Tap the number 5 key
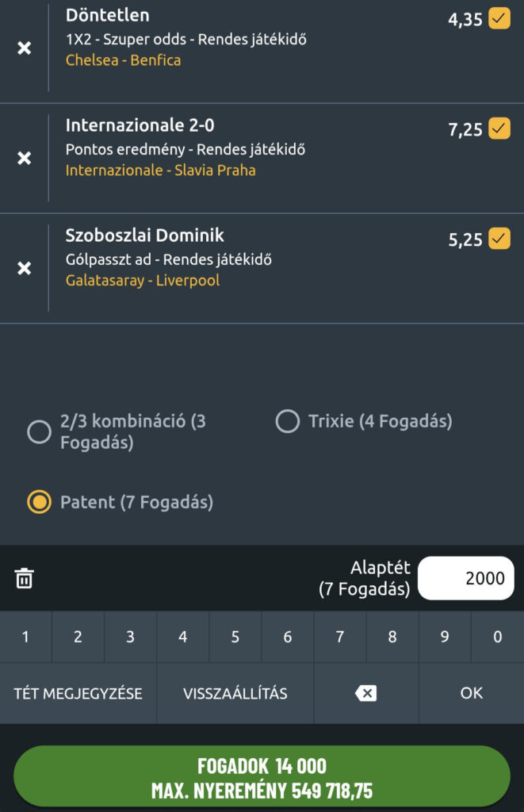This screenshot has height=812, width=524. (235, 637)
